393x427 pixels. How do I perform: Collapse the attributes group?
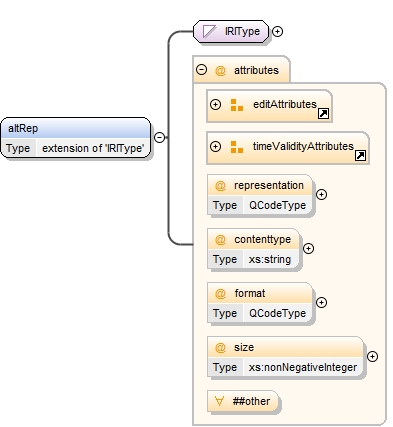(202, 70)
